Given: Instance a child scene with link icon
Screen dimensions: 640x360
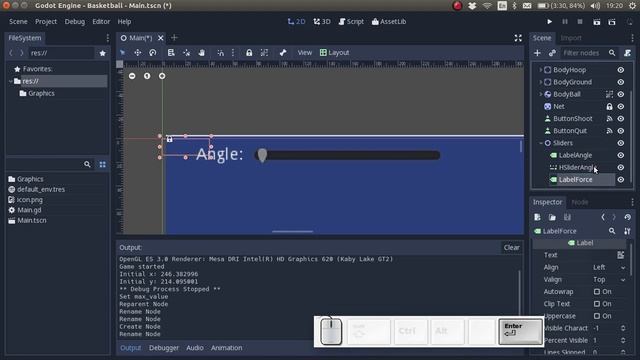Looking at the screenshot, I should [552, 53].
